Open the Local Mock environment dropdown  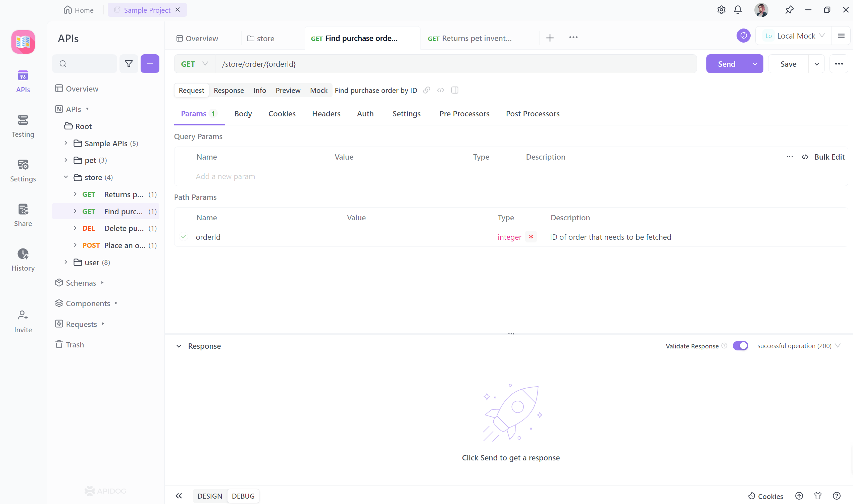click(x=793, y=36)
